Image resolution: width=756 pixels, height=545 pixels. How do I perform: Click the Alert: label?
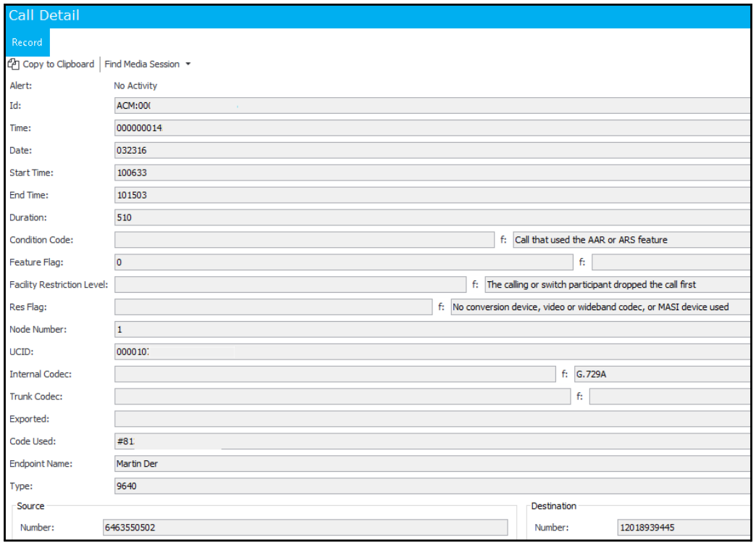[21, 86]
